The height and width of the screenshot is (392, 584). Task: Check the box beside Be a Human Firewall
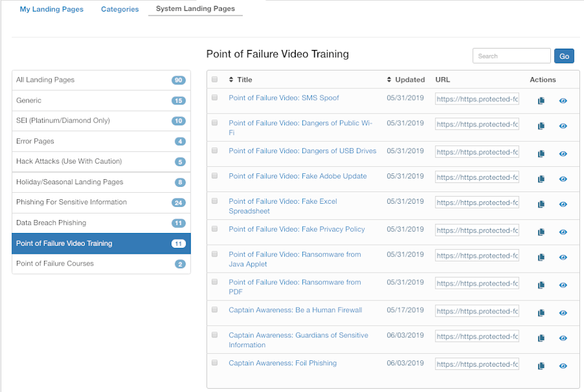(x=214, y=309)
